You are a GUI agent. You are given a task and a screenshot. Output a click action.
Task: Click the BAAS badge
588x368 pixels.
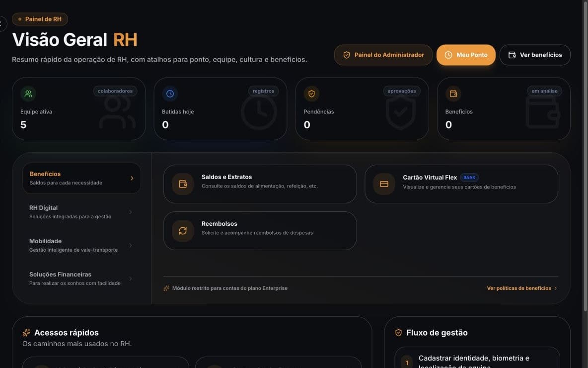click(x=469, y=177)
